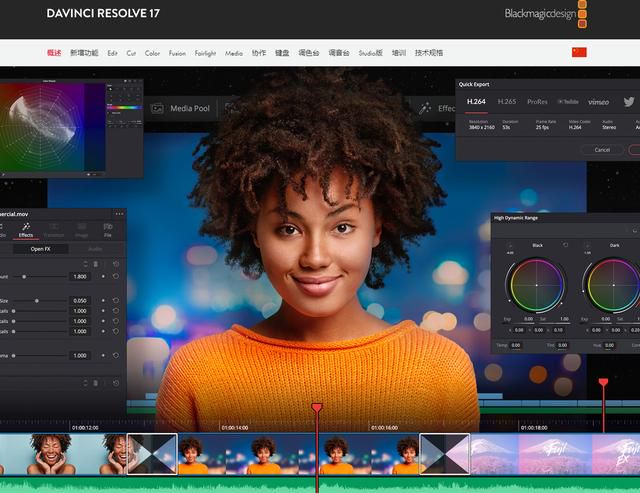640x493 pixels.
Task: Click the Hue 0.00 value field
Action: point(609,345)
